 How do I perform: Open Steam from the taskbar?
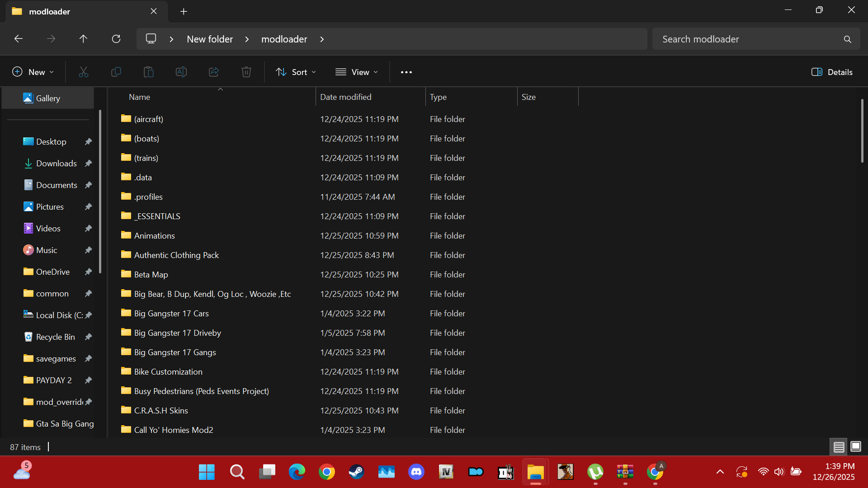[356, 472]
